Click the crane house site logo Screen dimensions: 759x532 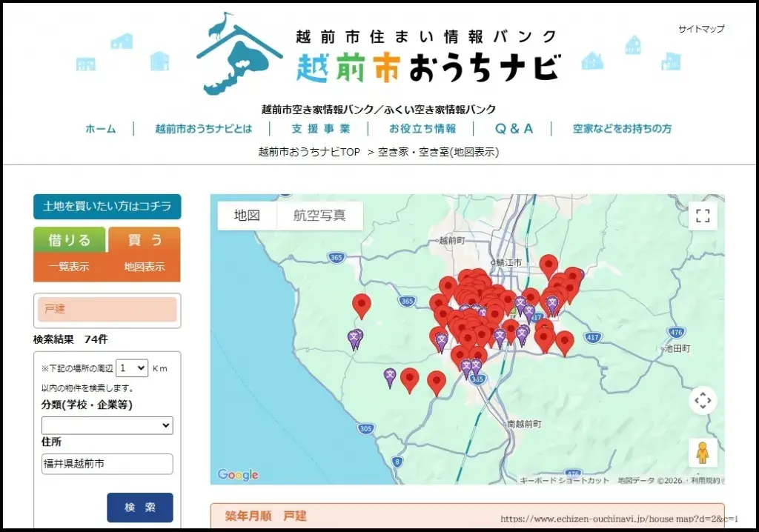[x=239, y=53]
